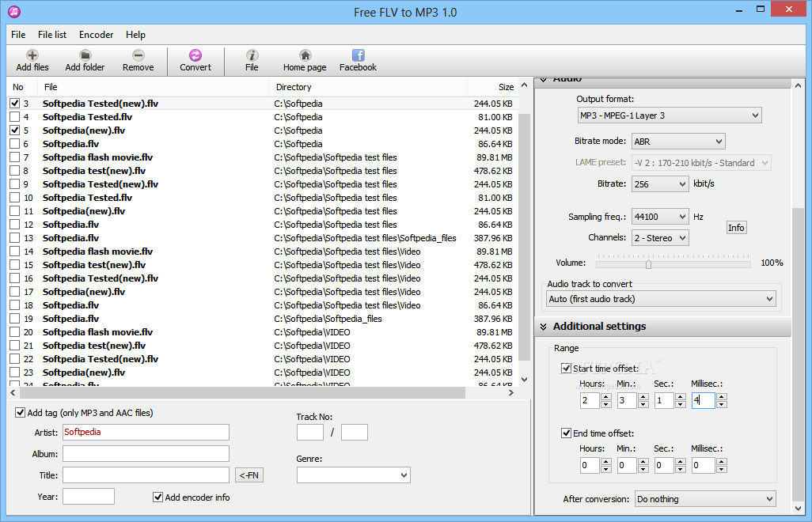
Task: Increase Start offset Hours spinner up arrow
Action: [x=606, y=397]
